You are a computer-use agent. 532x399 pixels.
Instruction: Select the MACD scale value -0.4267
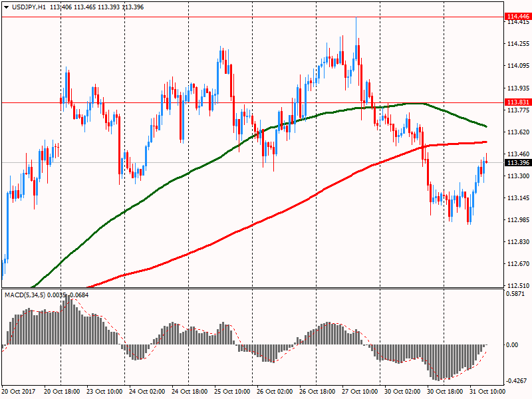[517, 380]
